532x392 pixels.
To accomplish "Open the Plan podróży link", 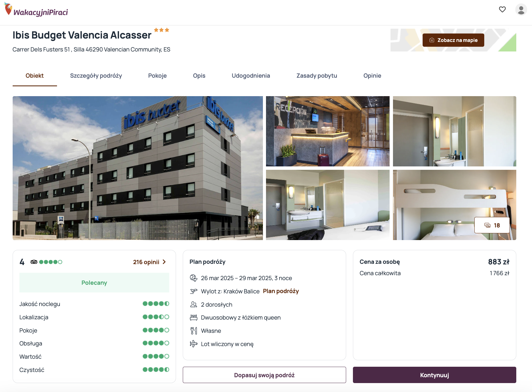I will (281, 291).
